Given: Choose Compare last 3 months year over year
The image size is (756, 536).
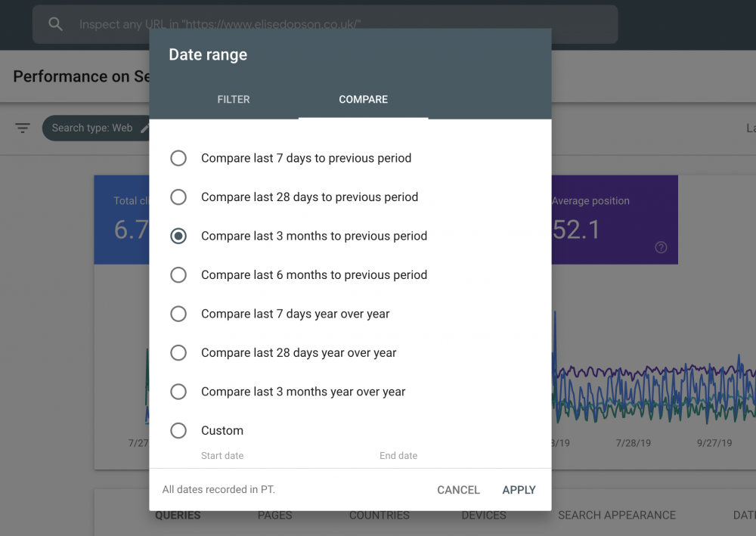Looking at the screenshot, I should 178,392.
